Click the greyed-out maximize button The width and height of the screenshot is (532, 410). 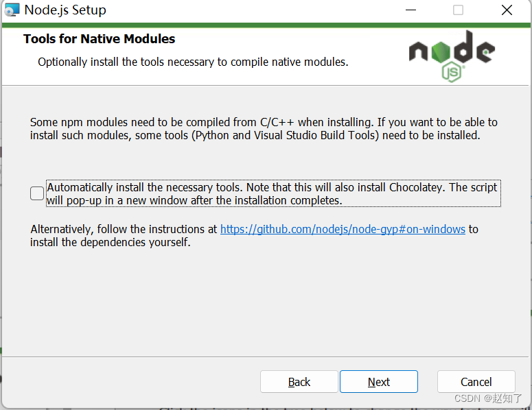(x=458, y=10)
